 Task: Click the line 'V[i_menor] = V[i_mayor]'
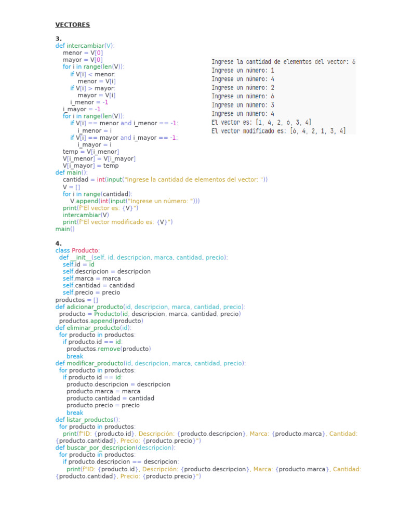[99, 159]
